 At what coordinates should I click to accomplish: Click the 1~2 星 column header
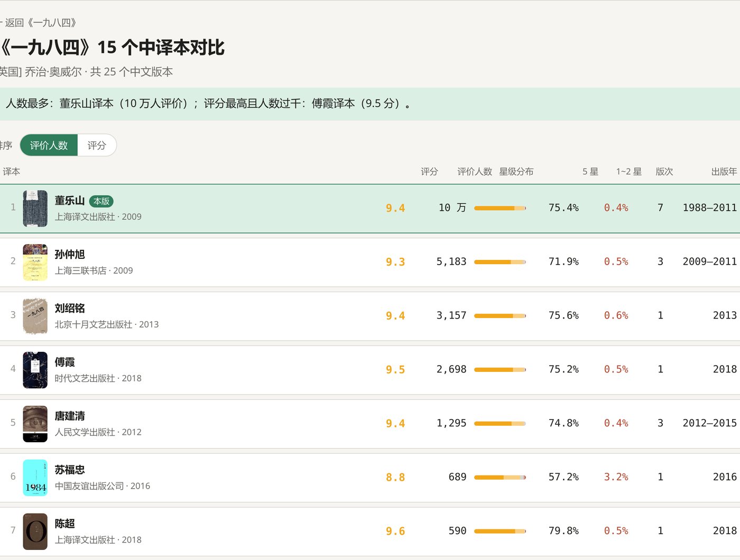[x=629, y=172]
